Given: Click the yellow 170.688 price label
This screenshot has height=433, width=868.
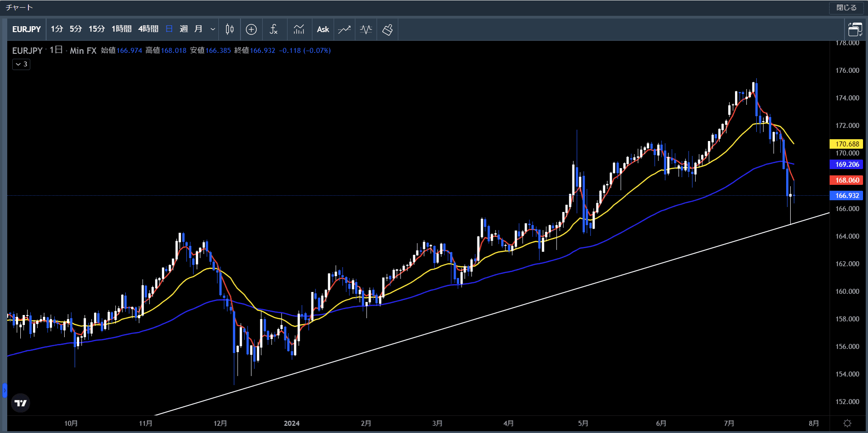Looking at the screenshot, I should click(x=846, y=144).
